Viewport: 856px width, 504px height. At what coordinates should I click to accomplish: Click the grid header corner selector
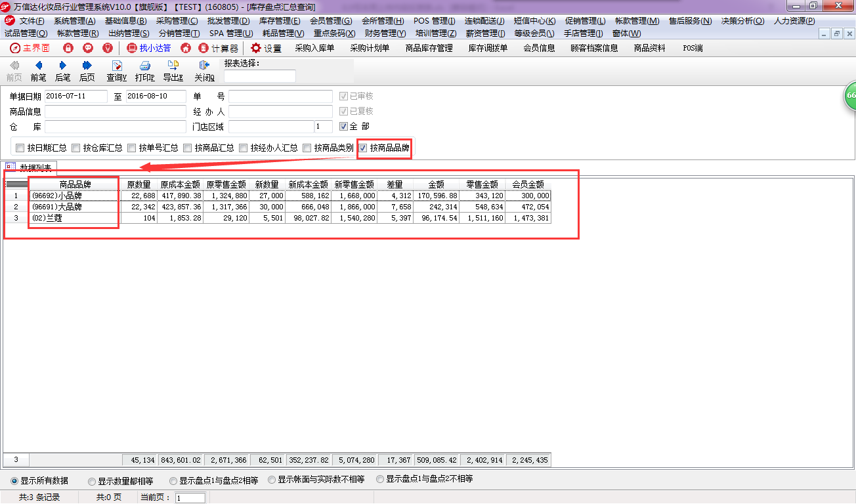pos(16,184)
